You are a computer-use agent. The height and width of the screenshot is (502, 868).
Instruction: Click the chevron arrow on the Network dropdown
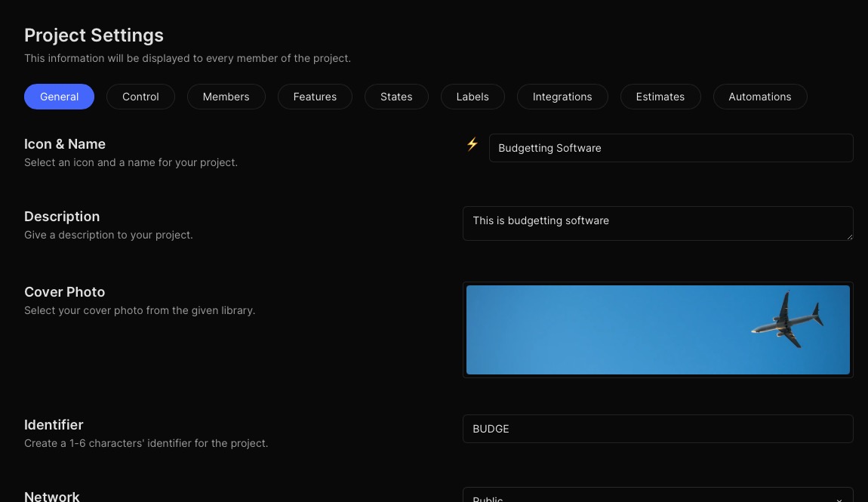pyautogui.click(x=839, y=498)
